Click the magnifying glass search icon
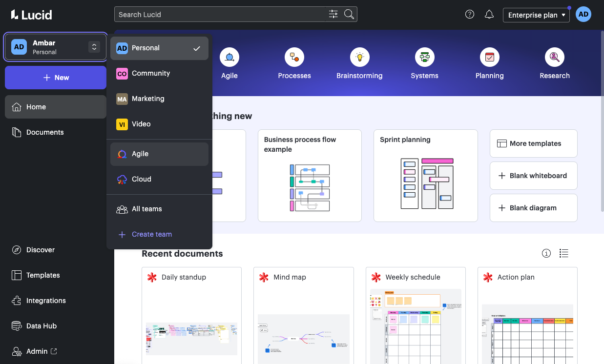Image resolution: width=604 pixels, height=364 pixels. (349, 14)
